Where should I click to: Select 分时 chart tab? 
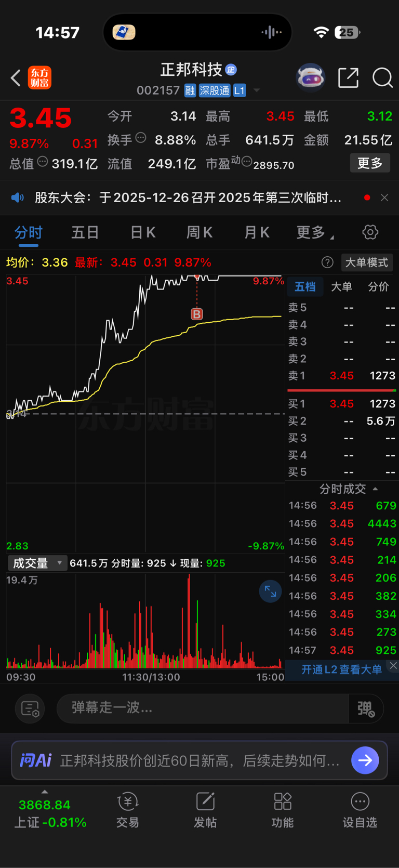29,232
